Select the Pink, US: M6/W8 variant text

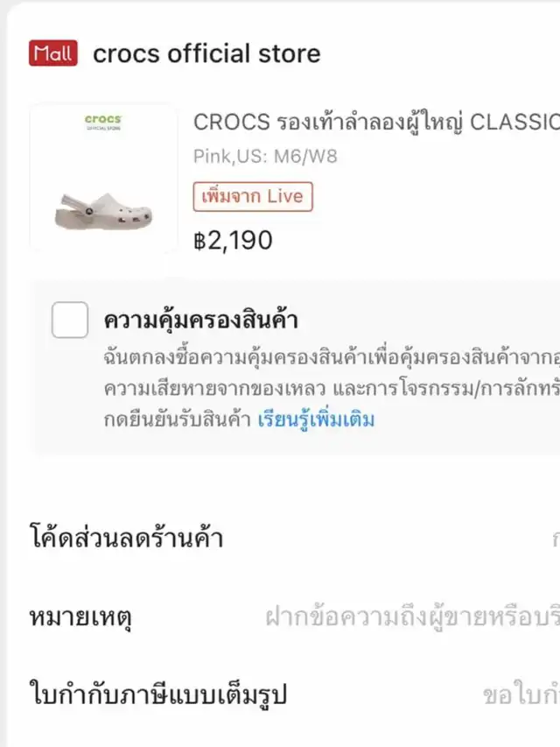tap(265, 157)
